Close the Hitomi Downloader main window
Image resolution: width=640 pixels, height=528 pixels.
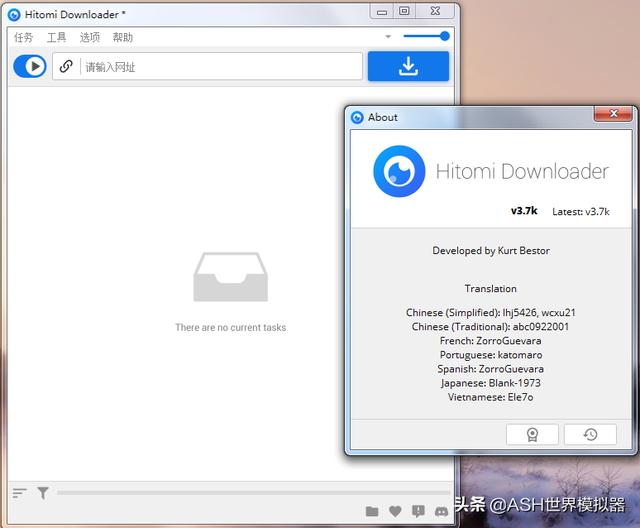[435, 11]
